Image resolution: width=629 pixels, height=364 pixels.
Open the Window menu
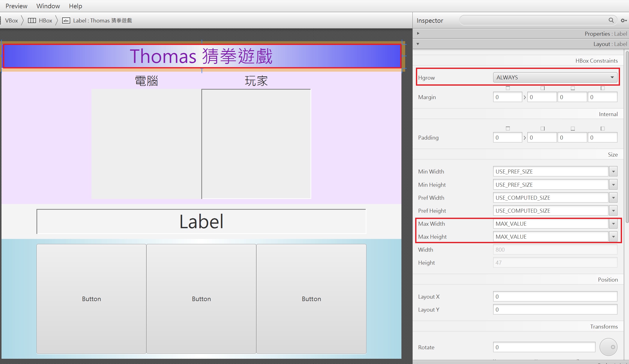(x=48, y=6)
